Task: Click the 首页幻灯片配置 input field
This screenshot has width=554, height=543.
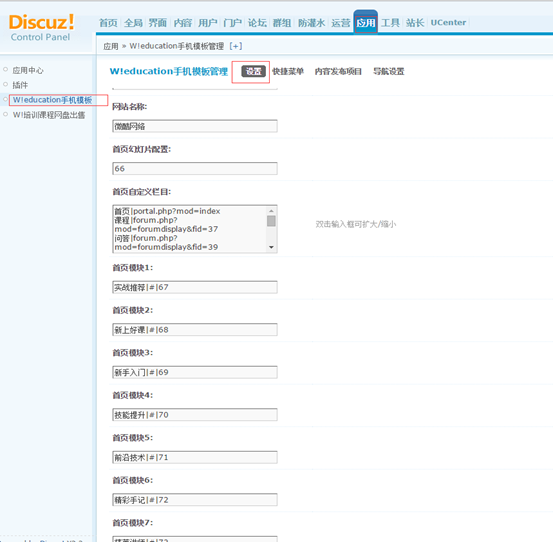Action: click(x=195, y=169)
